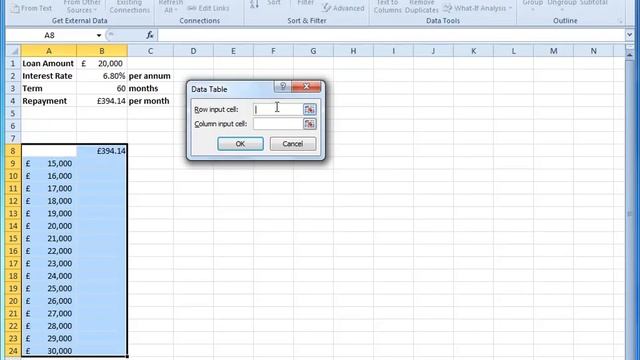640x360 pixels.
Task: Click the 6.80% cell
Action: click(x=102, y=76)
